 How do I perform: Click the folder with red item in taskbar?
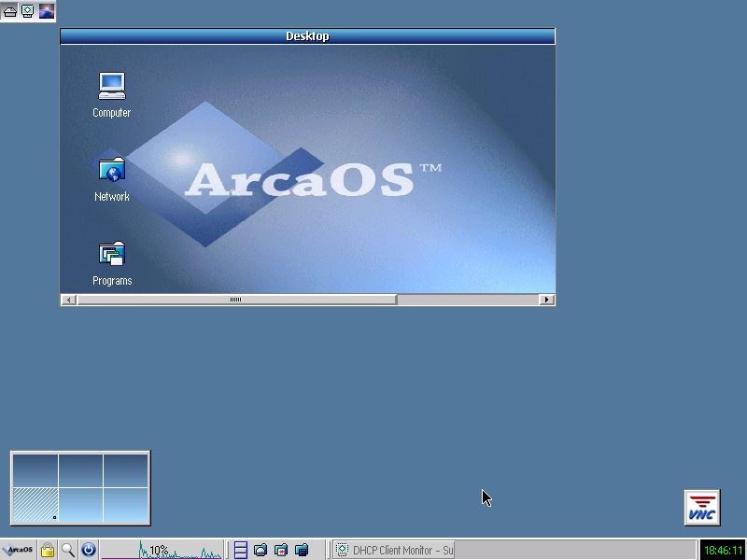point(281,550)
